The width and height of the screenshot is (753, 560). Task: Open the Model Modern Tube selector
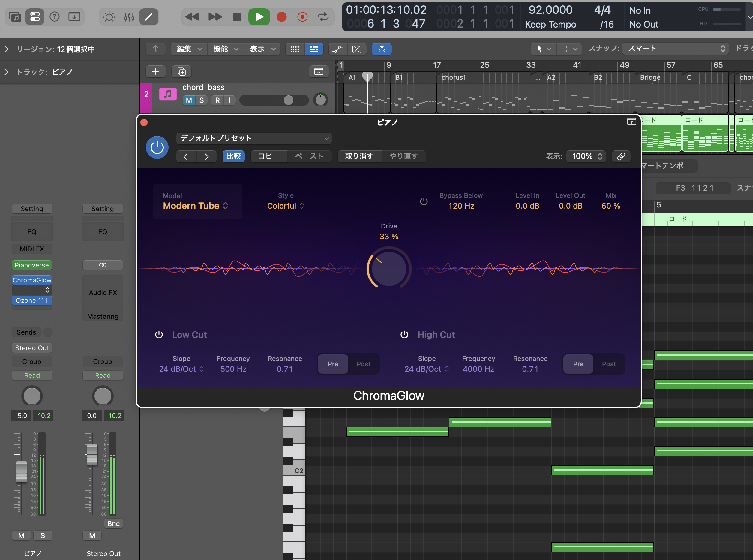click(x=196, y=206)
